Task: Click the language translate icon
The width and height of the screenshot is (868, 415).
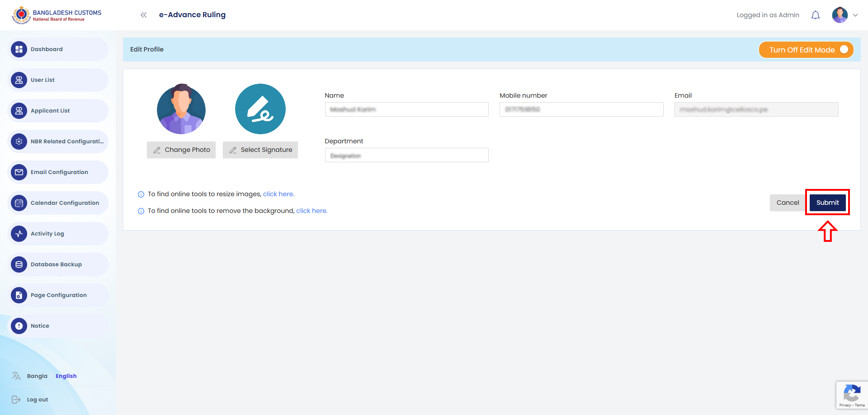Action: point(16,376)
